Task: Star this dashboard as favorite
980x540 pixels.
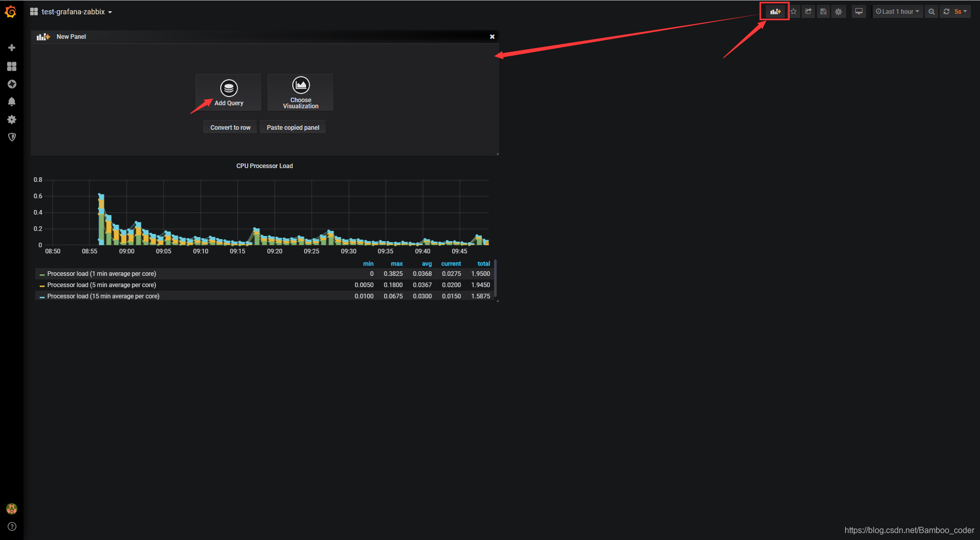Action: (794, 11)
